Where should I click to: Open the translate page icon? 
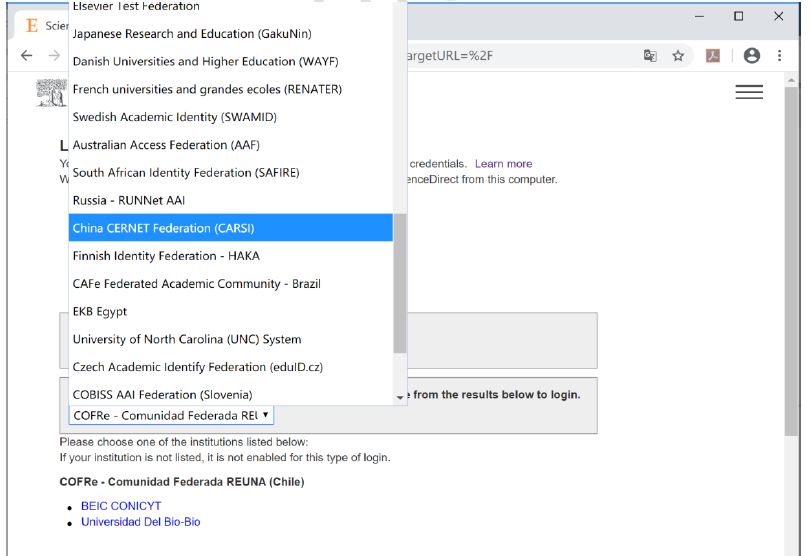[x=650, y=55]
